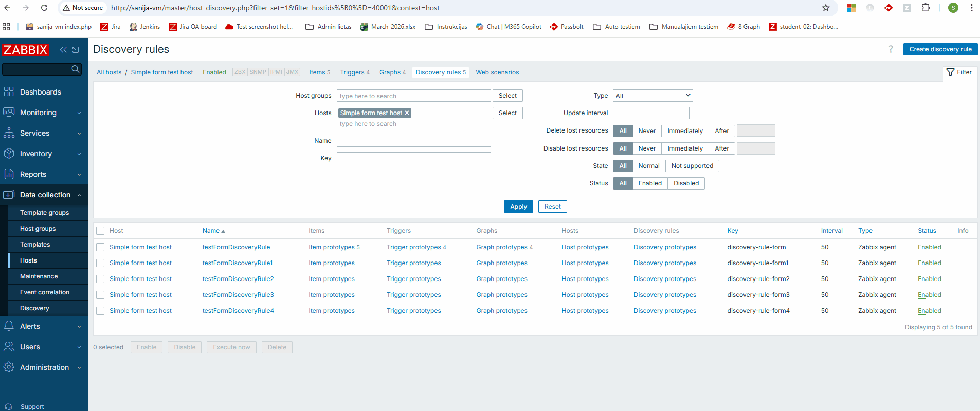This screenshot has height=411, width=980.
Task: Expand the Monitoring menu section
Action: [x=44, y=113]
